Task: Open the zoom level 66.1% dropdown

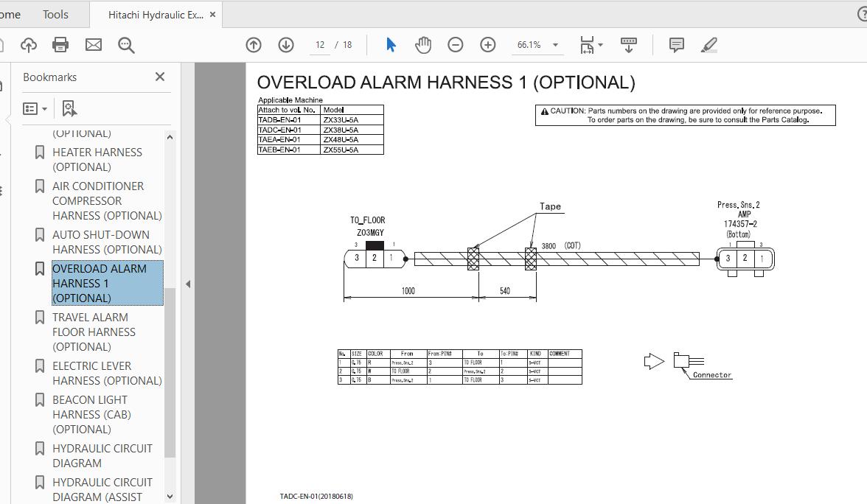Action: 556,46
